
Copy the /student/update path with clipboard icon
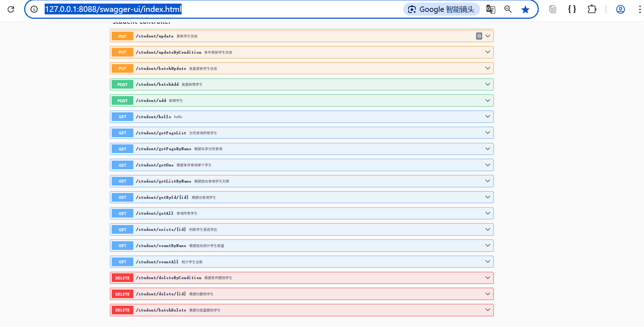[x=479, y=36]
